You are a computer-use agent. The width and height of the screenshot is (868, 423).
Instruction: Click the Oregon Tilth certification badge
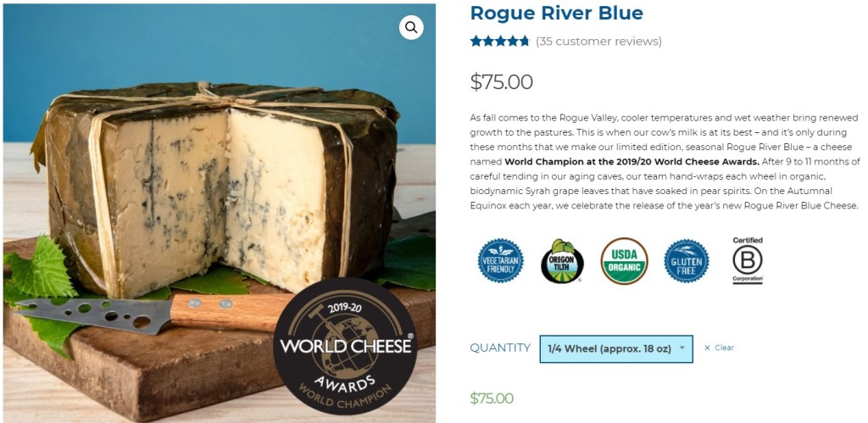coord(563,261)
